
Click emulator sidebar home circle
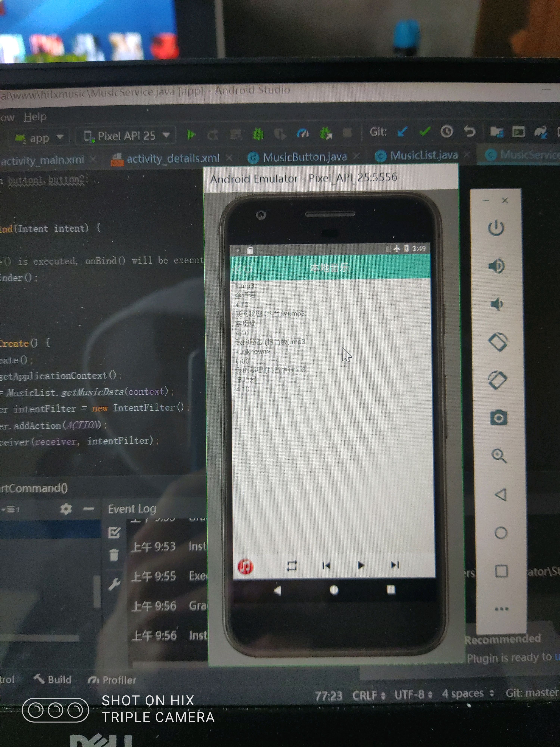[x=501, y=533]
